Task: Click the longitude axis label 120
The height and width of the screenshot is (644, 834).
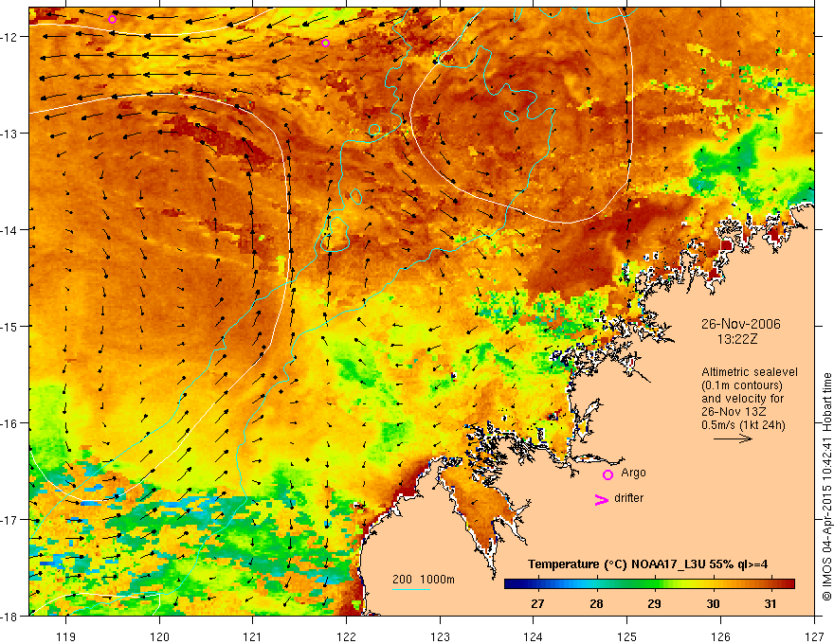Action: tap(159, 636)
